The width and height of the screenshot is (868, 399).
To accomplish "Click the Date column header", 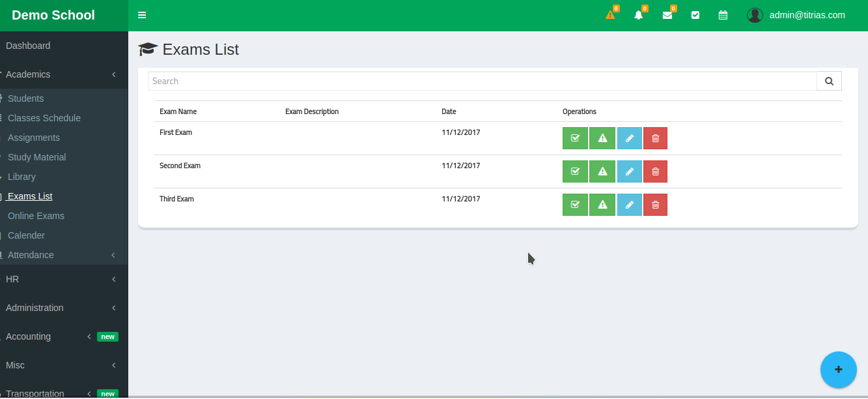I will [x=449, y=111].
